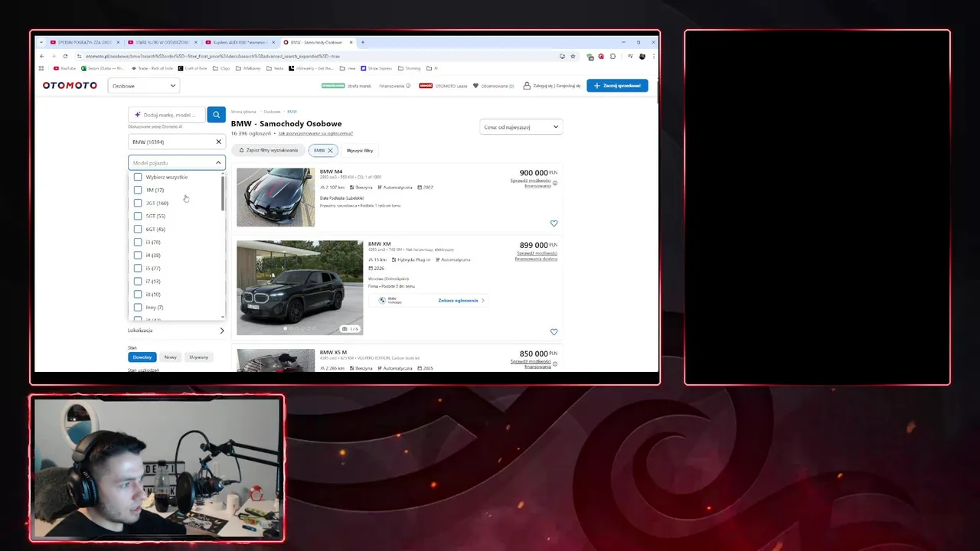Check the Inny (7) model checkbox
The image size is (980, 551).
tap(138, 307)
